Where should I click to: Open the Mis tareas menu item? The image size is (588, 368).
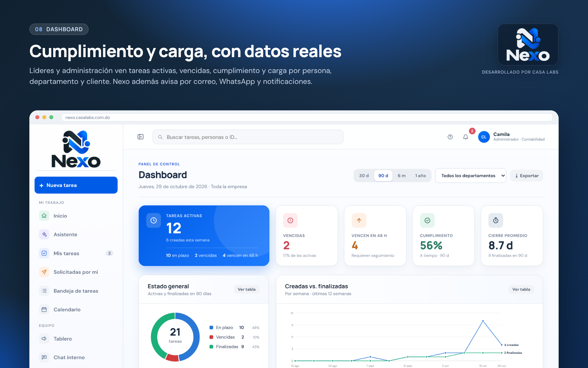pyautogui.click(x=76, y=253)
